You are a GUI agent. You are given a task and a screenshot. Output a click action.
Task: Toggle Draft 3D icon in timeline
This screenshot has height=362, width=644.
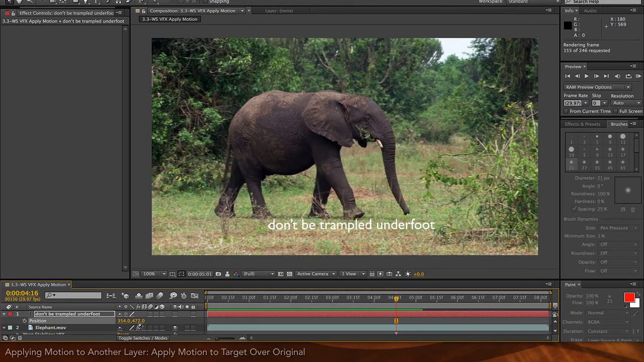(x=125, y=296)
